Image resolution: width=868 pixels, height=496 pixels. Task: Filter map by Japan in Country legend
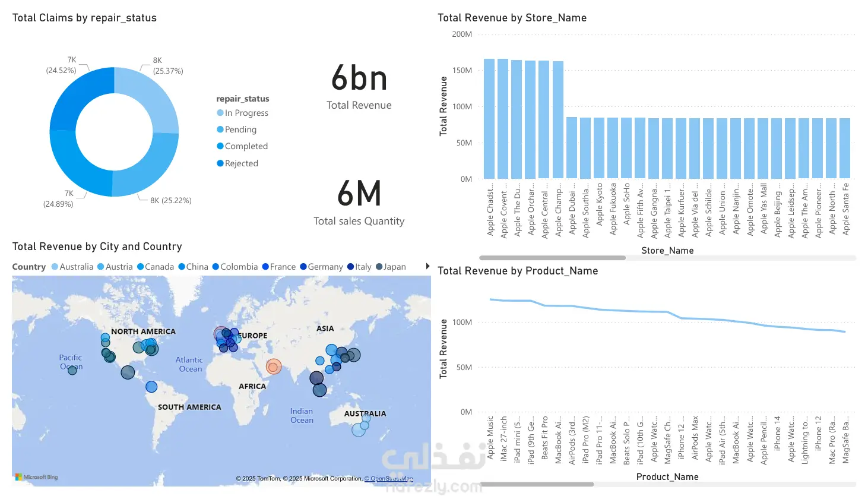pyautogui.click(x=391, y=267)
